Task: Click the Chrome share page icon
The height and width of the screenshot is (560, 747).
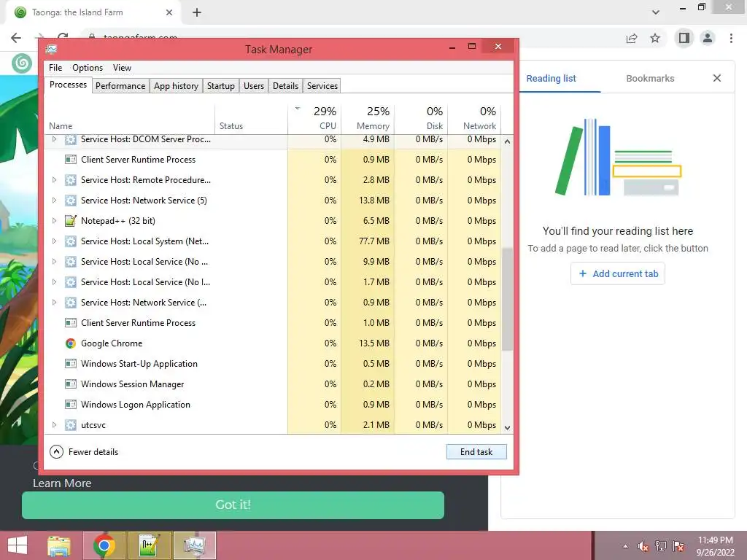Action: [632, 38]
